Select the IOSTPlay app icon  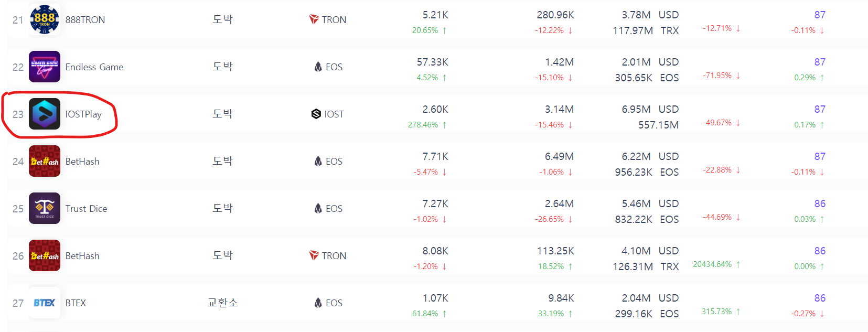point(45,114)
